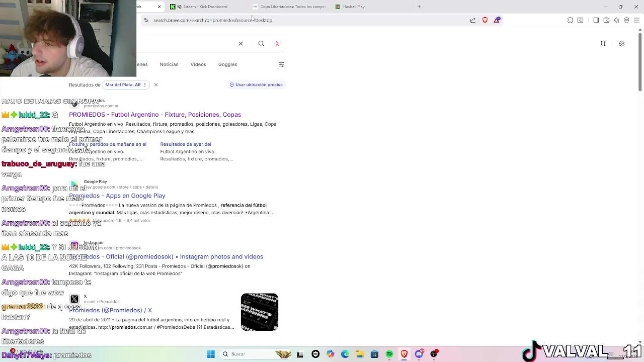Click the address bar URL field
644x362 pixels.
pyautogui.click(x=307, y=20)
